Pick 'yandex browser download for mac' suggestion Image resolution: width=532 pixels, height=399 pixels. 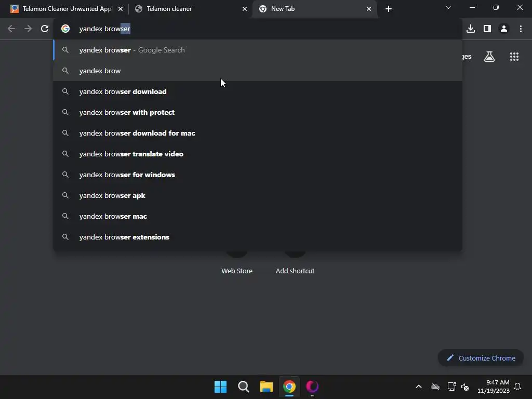pos(258,133)
